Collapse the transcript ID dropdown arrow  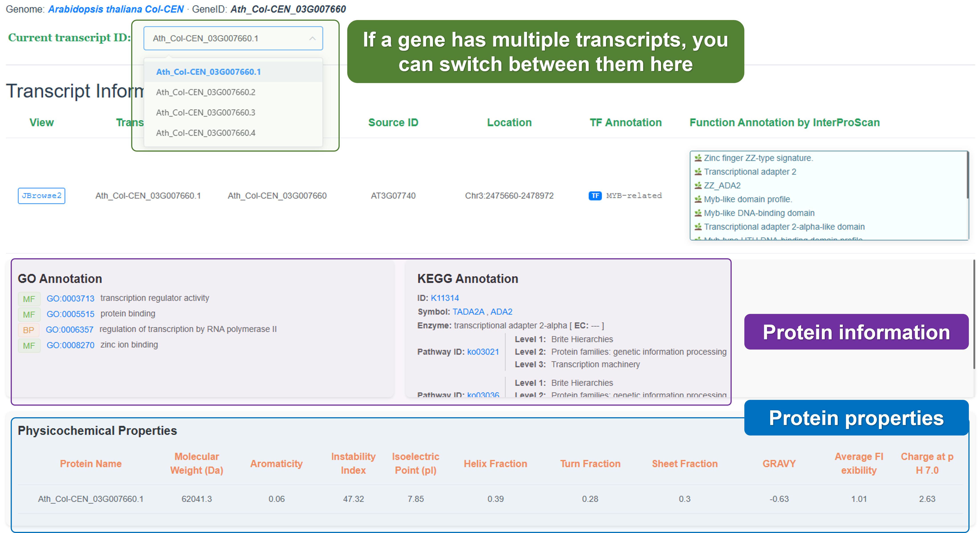pos(312,38)
